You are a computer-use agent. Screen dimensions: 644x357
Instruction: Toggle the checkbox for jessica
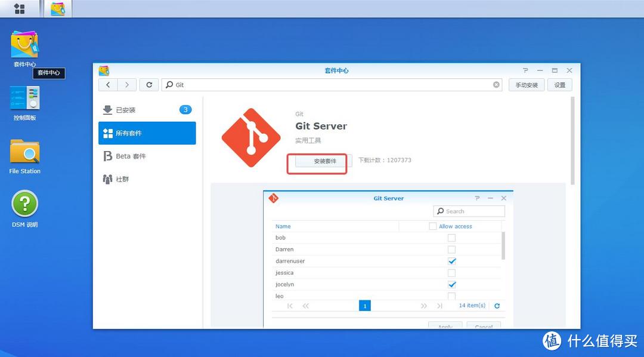point(451,273)
